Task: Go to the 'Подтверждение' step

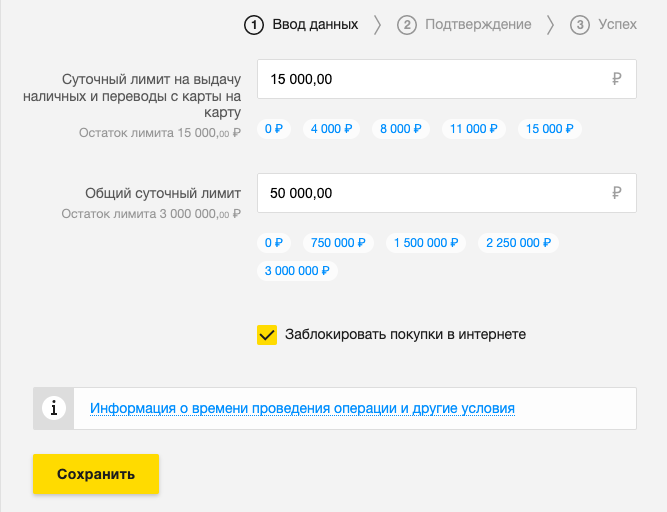Action: [465, 25]
